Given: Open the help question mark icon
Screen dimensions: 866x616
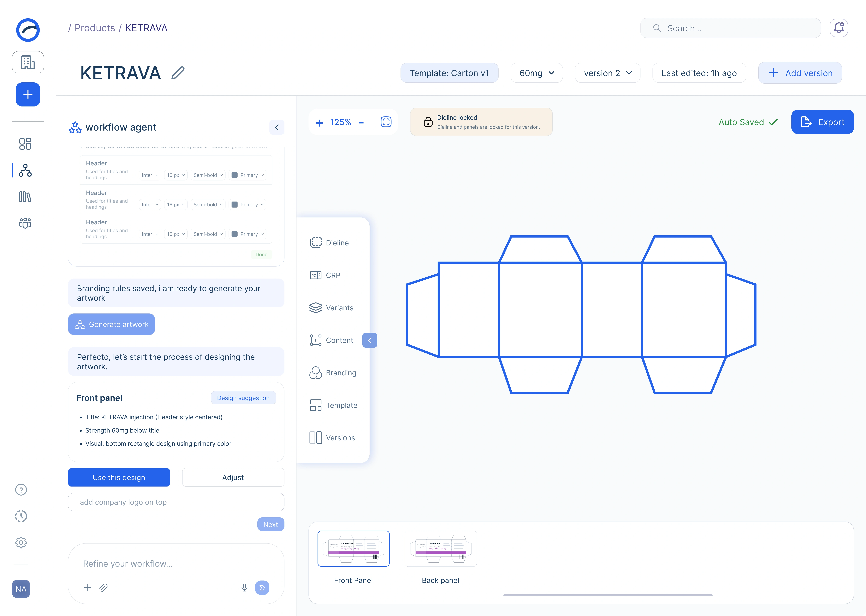Looking at the screenshot, I should coord(21,490).
